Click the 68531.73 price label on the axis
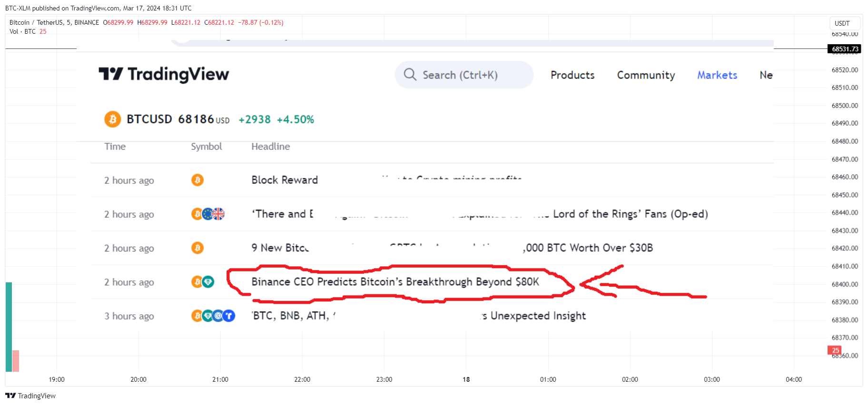The width and height of the screenshot is (868, 405). pyautogui.click(x=845, y=49)
